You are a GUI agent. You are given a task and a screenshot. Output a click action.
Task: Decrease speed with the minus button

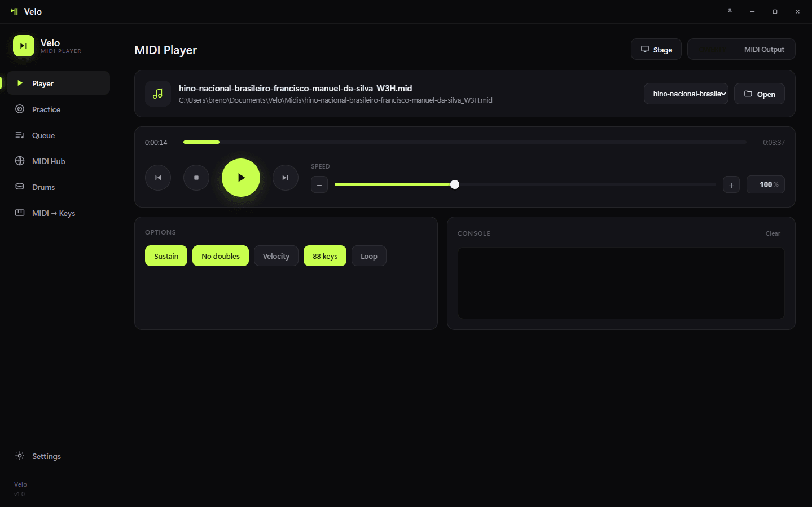(x=319, y=184)
